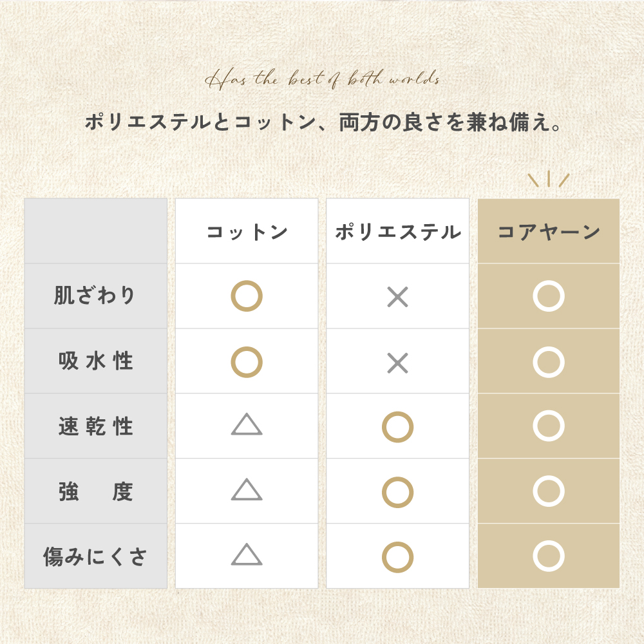644x644 pixels.
Task: Click the ポリエステル circle icon for 速乾性
Action: (x=397, y=427)
